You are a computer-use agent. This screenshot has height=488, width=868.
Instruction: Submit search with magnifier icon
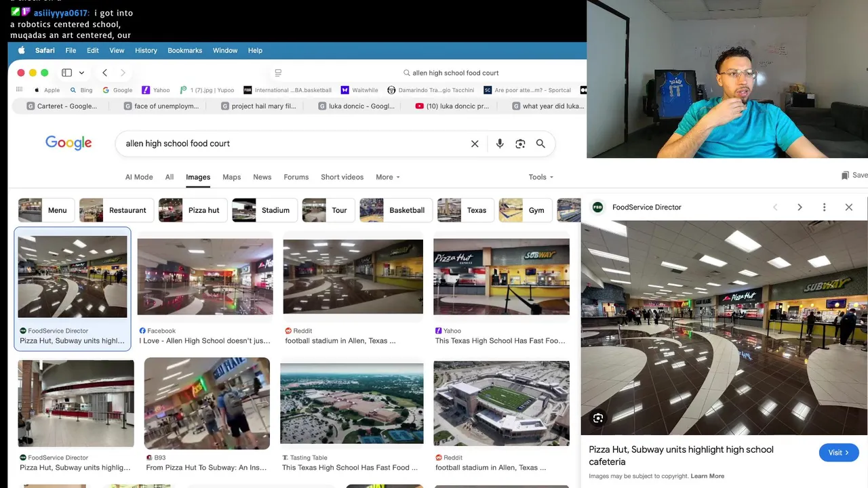pos(540,144)
